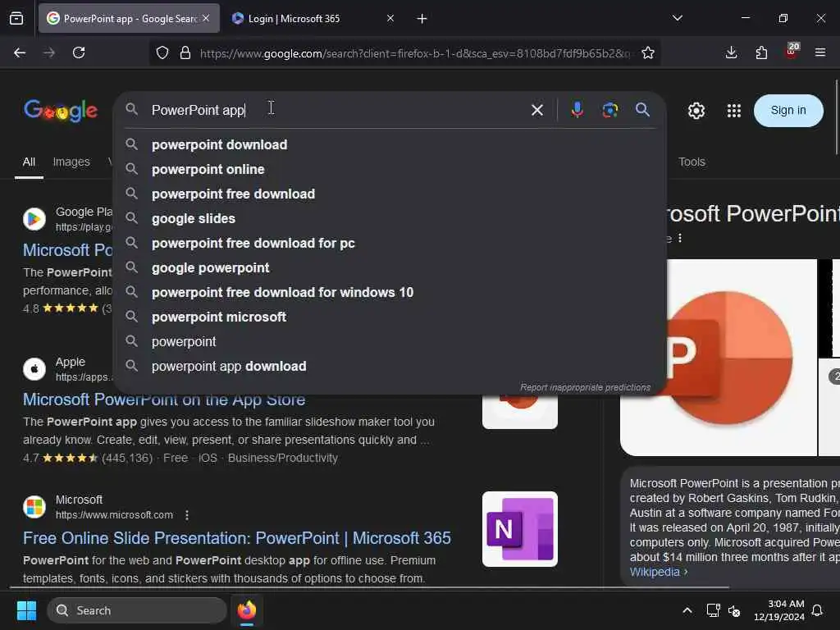Image resolution: width=840 pixels, height=630 pixels.
Task: Bookmark this page with the star
Action: pos(648,52)
